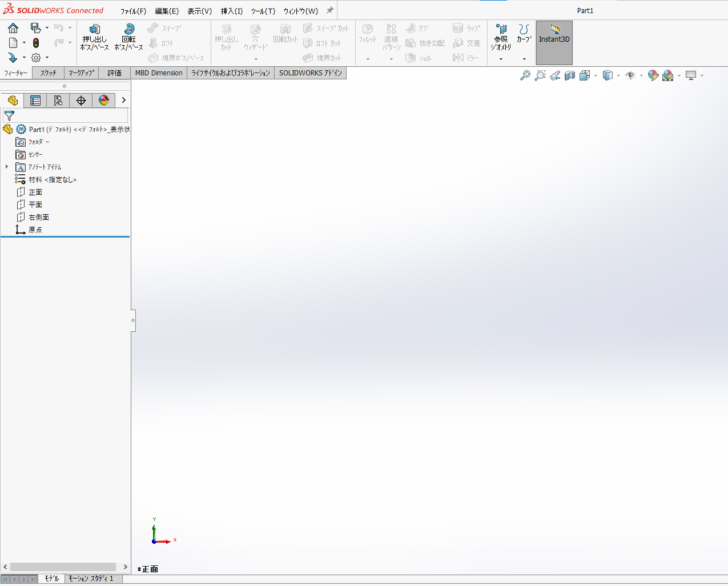The height and width of the screenshot is (586, 728).
Task: Select 正面 plane in the feature tree
Action: (x=34, y=191)
